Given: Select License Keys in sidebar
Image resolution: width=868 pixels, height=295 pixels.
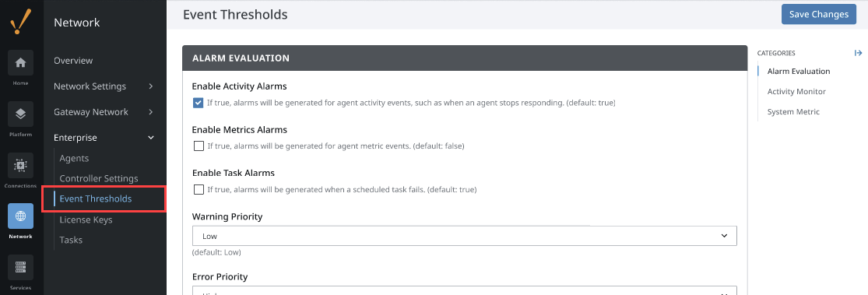Looking at the screenshot, I should pyautogui.click(x=86, y=219).
